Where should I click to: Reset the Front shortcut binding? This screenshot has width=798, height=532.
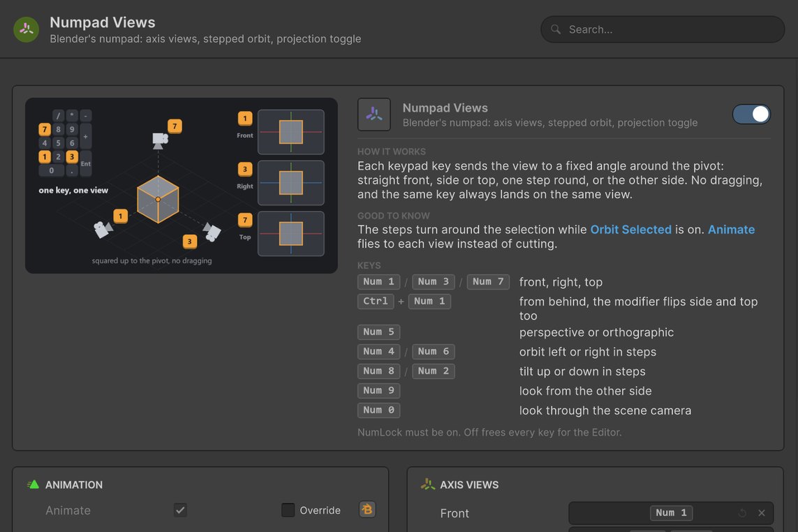coord(742,513)
